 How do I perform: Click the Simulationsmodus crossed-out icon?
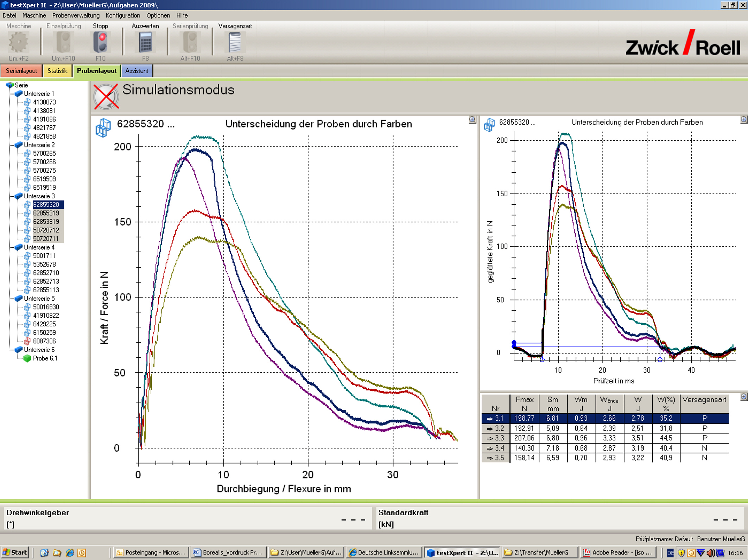point(106,97)
